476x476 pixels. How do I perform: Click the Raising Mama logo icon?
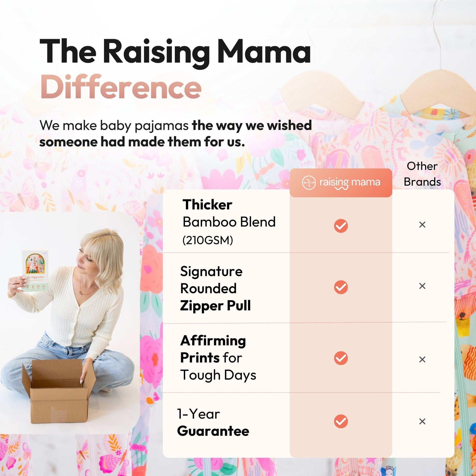click(x=308, y=183)
